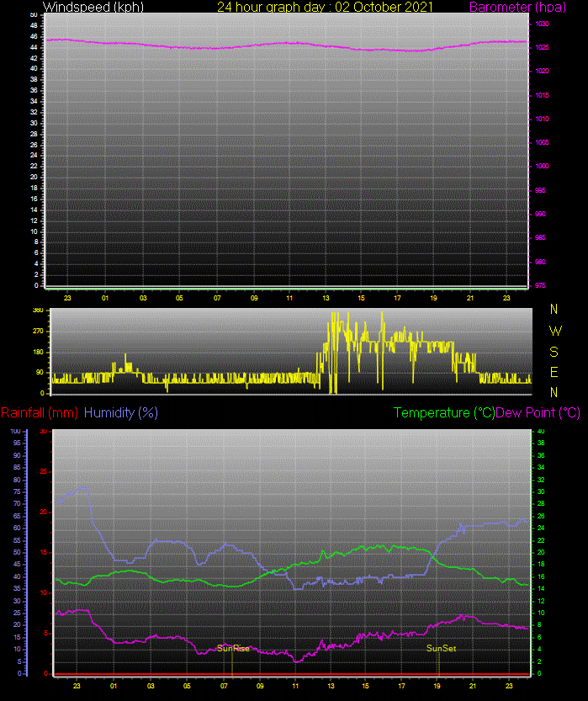Select the 'Rainfall (mm)' legend label
Viewport: 588px width, 701px height.
click(40, 412)
